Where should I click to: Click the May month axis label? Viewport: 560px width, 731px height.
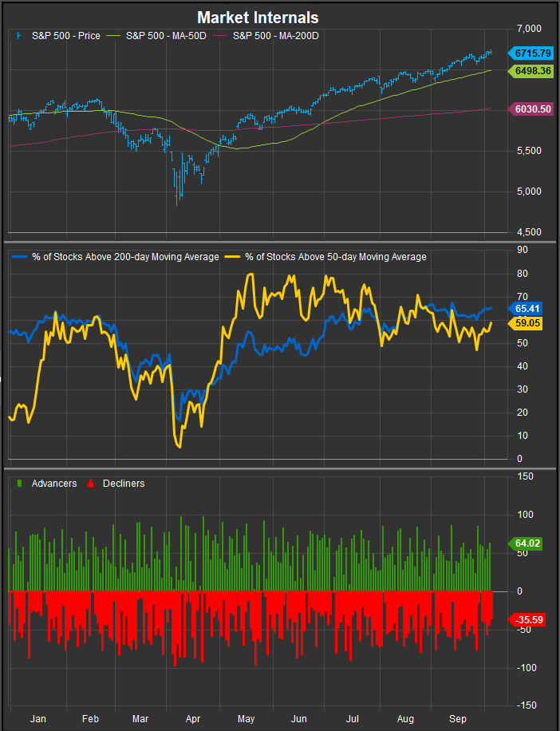tap(248, 718)
